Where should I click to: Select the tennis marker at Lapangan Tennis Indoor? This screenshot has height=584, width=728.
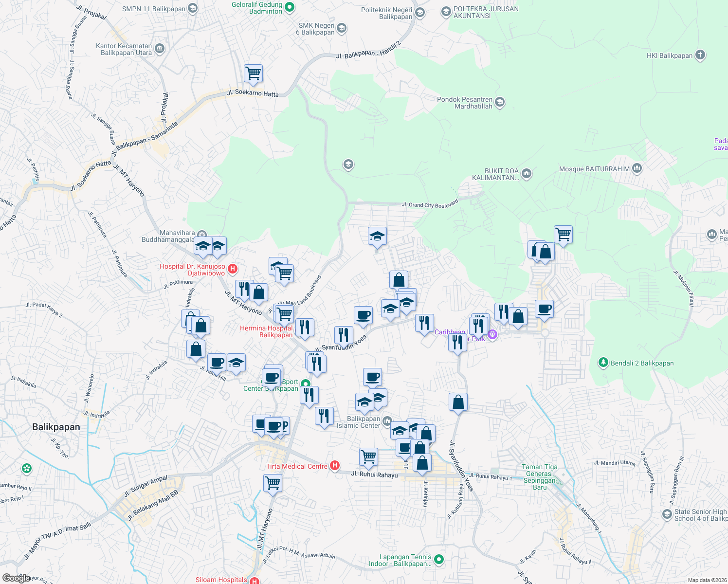pos(438,560)
